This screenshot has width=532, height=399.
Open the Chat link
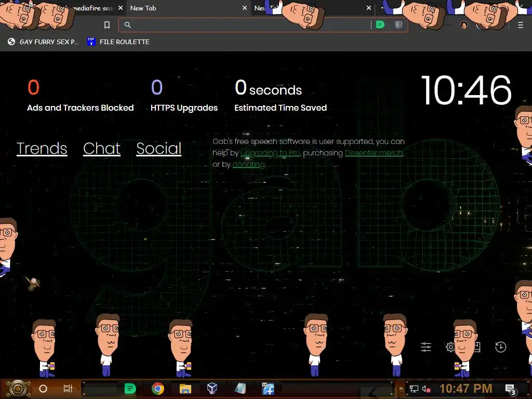[102, 148]
